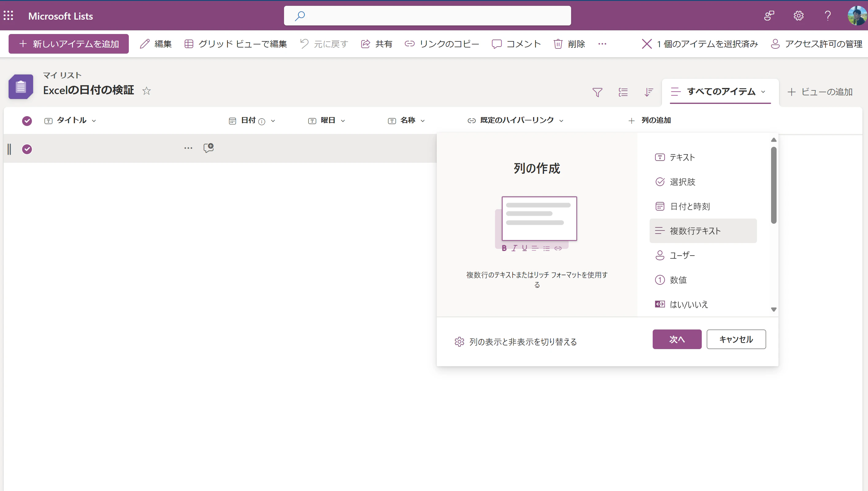
Task: Expand the タイトル column dropdown
Action: [x=94, y=121]
